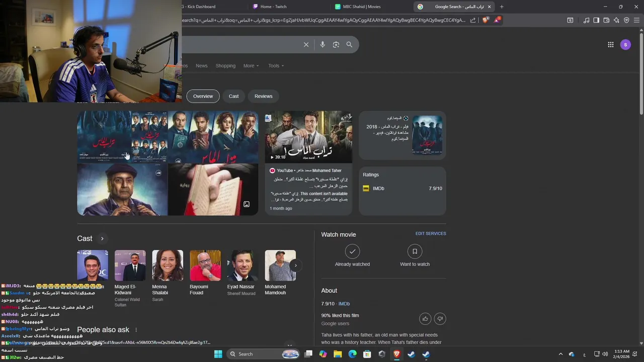
Task: Open the IMDb 7.9/10 rating link
Action: tap(403, 189)
